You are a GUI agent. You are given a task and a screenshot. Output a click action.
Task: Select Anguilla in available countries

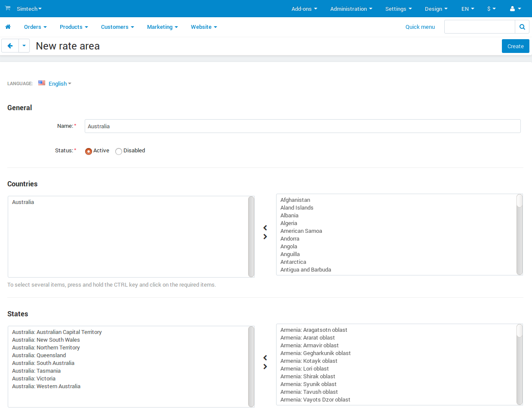[290, 254]
